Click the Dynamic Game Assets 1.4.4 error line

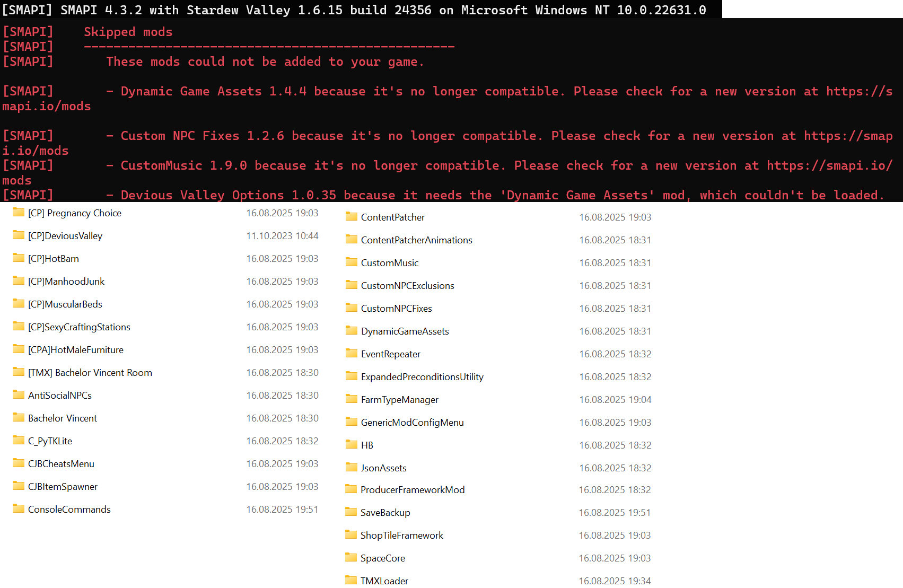click(448, 99)
